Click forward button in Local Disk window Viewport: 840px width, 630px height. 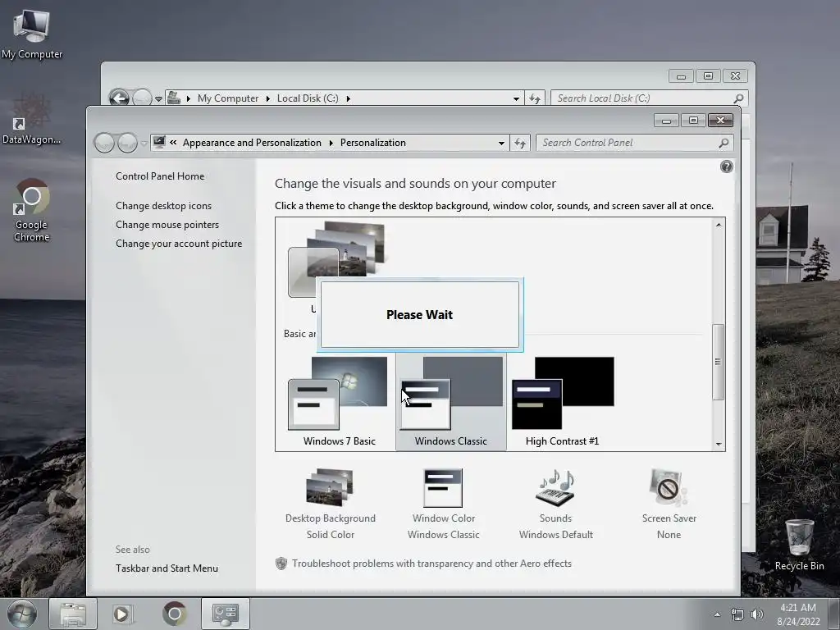(141, 98)
